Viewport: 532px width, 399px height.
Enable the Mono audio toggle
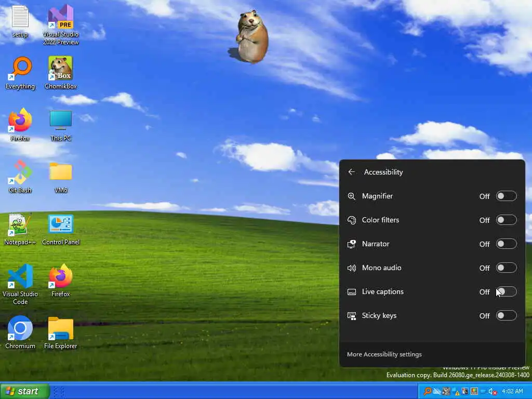click(506, 268)
